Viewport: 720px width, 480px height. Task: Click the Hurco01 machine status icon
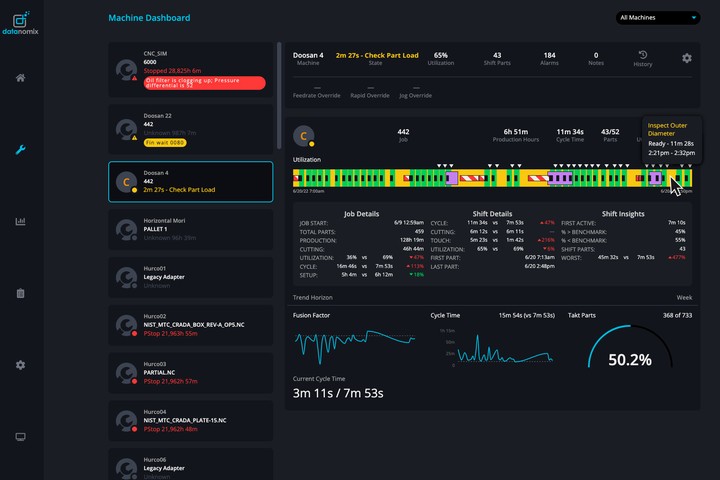pos(126,277)
